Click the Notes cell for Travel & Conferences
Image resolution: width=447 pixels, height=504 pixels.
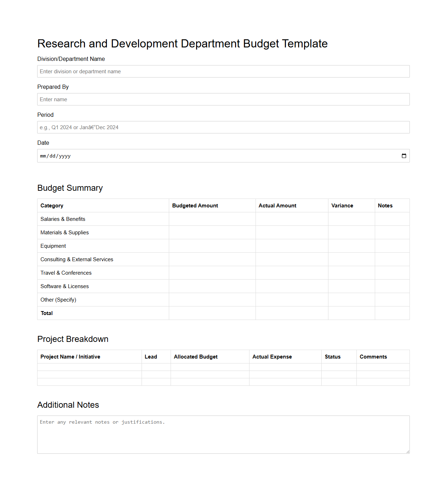(x=392, y=273)
